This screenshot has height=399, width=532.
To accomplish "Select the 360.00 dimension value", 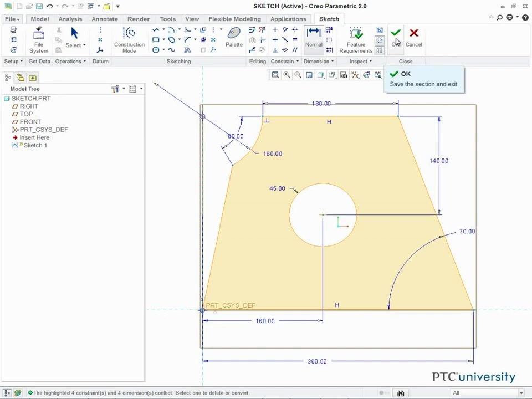I will click(317, 361).
